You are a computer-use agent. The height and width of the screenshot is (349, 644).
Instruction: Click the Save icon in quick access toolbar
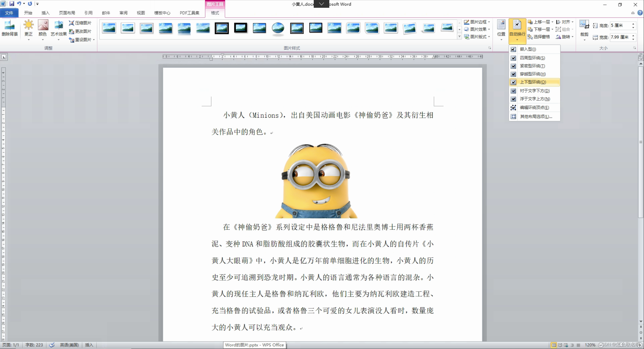click(11, 4)
